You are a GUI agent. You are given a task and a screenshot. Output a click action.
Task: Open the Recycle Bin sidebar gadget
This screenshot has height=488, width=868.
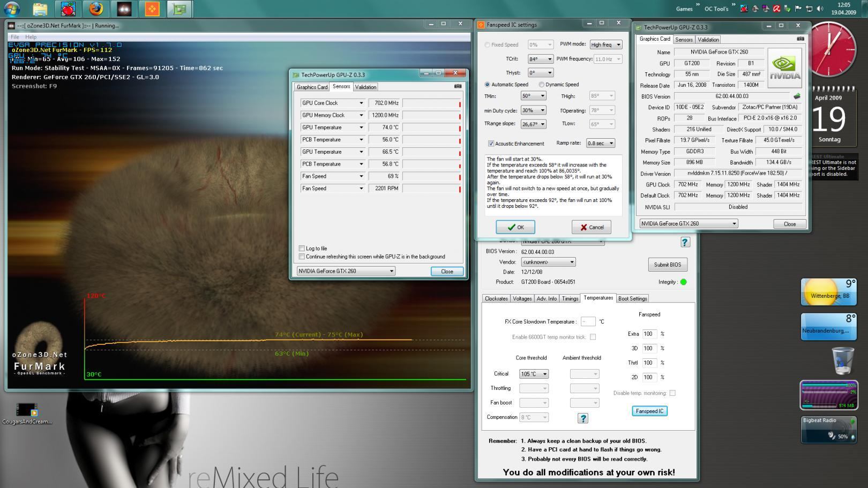pyautogui.click(x=842, y=360)
